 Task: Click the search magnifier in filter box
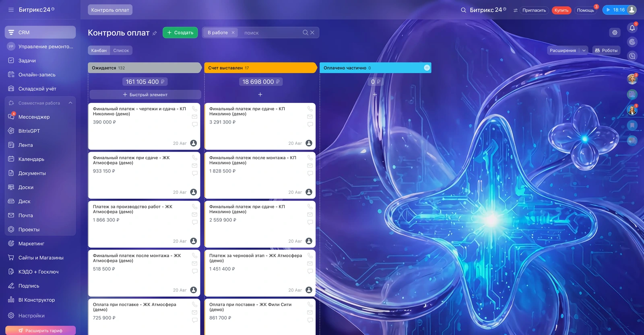pos(305,33)
